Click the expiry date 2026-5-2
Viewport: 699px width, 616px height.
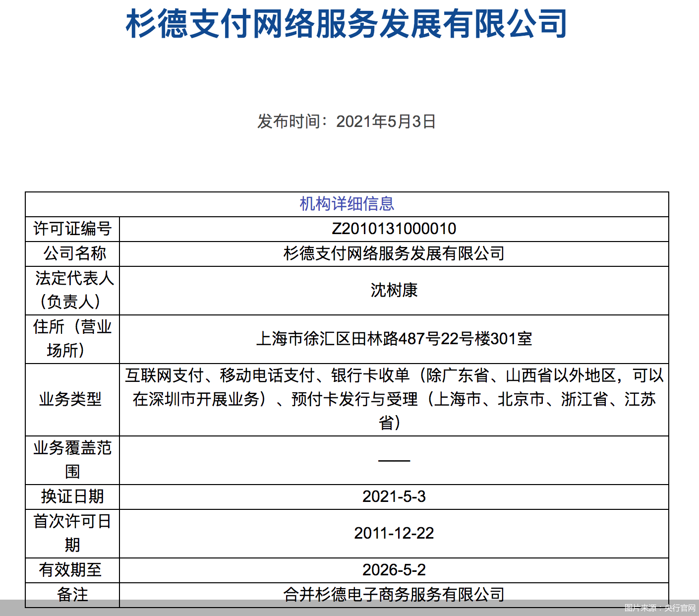(394, 570)
